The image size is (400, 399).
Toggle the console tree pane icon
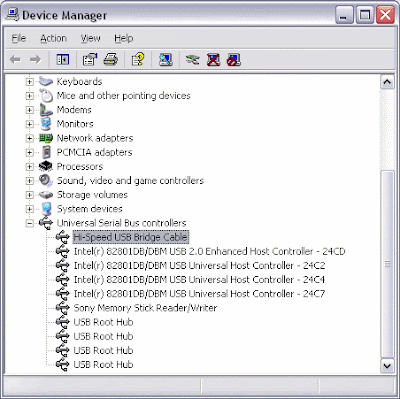[x=63, y=60]
